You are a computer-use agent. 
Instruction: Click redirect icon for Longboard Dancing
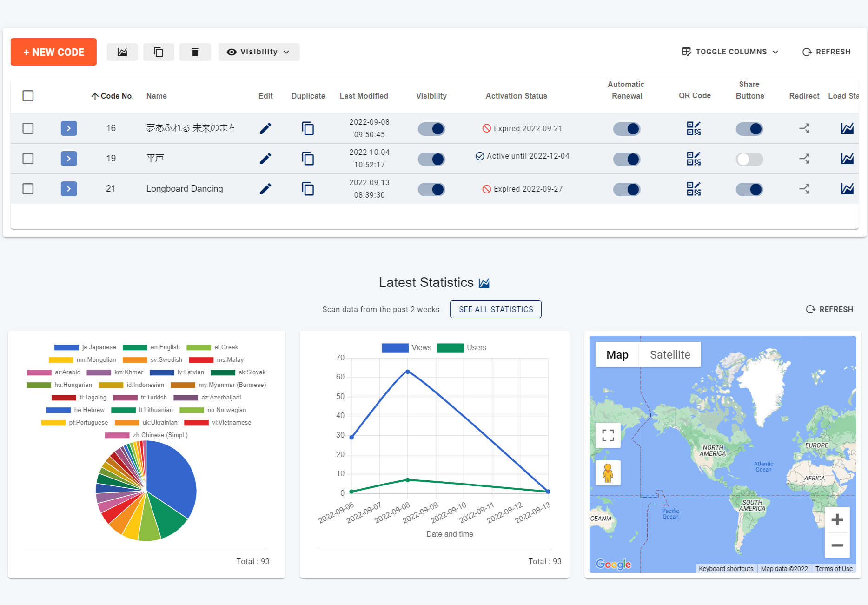(804, 189)
